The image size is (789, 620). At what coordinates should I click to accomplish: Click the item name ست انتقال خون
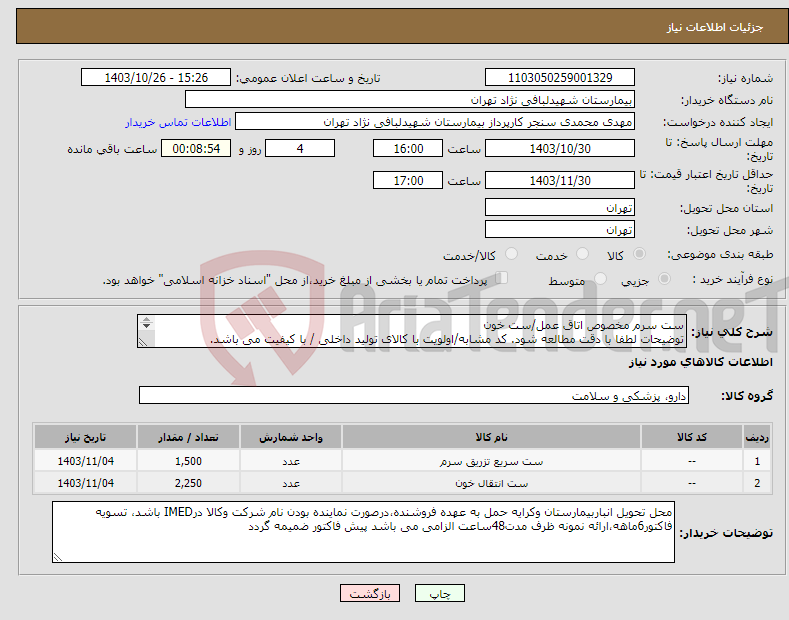tap(491, 483)
